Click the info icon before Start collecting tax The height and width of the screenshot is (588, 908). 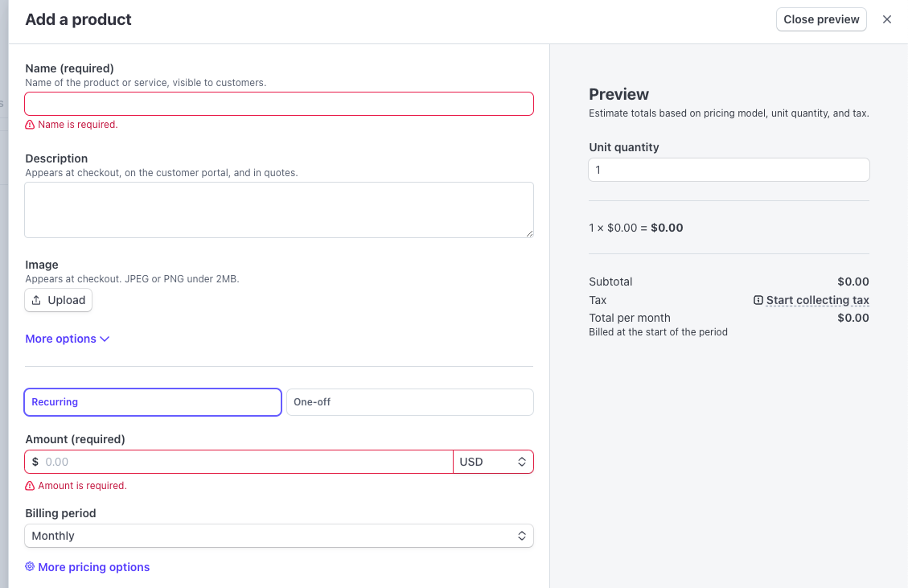(758, 300)
